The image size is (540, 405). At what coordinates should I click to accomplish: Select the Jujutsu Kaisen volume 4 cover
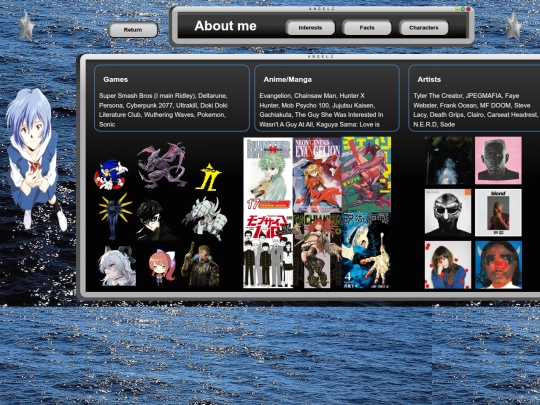tap(366, 251)
